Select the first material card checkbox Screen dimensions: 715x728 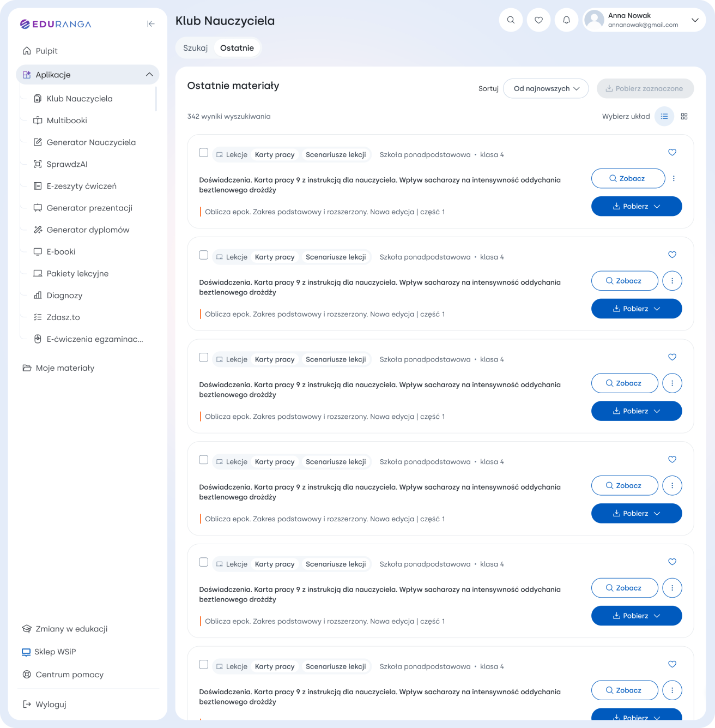click(204, 153)
